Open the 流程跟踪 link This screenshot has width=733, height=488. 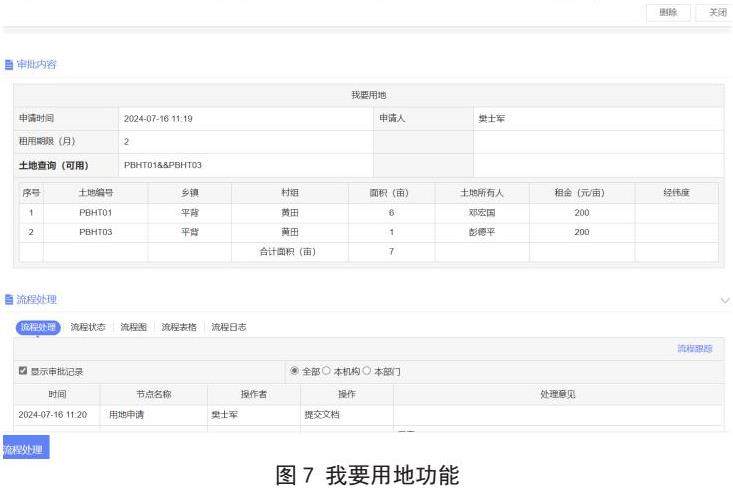coord(694,349)
